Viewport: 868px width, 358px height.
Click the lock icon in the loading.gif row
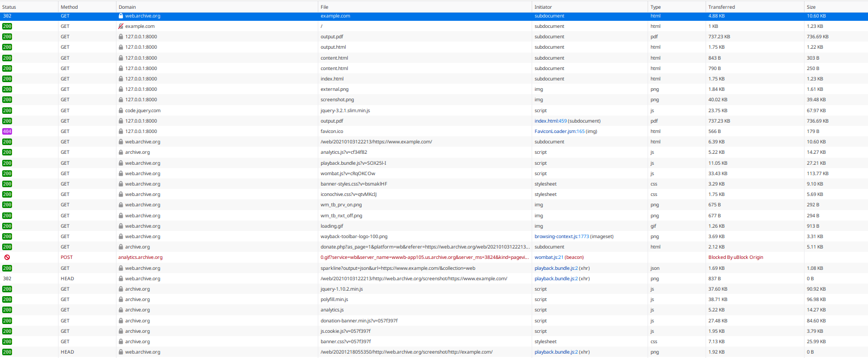click(x=121, y=226)
